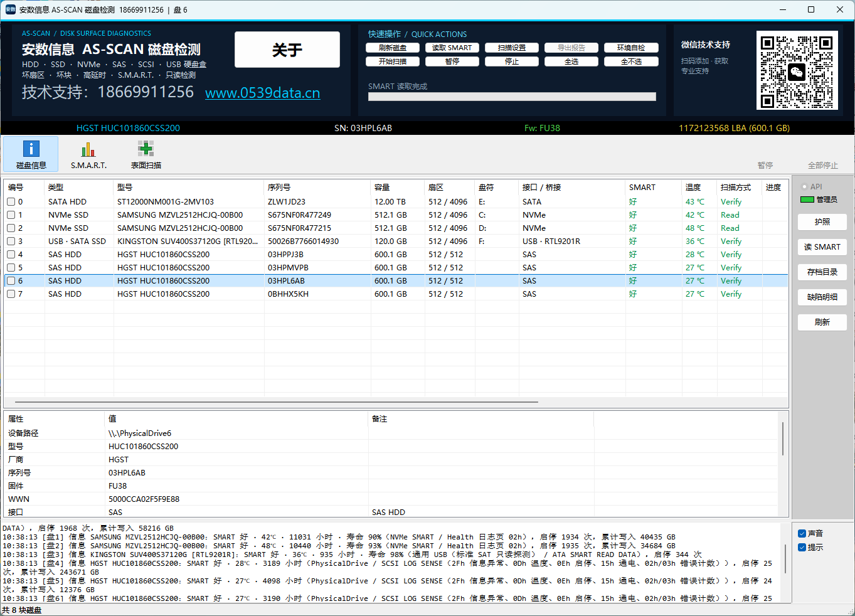Screen dimensions: 855x616
Task: Open the 存档目录 archive folder
Action: click(822, 272)
